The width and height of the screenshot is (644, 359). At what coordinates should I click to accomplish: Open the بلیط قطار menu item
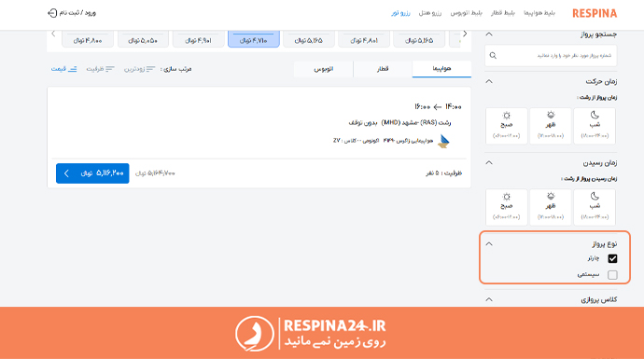click(x=503, y=13)
